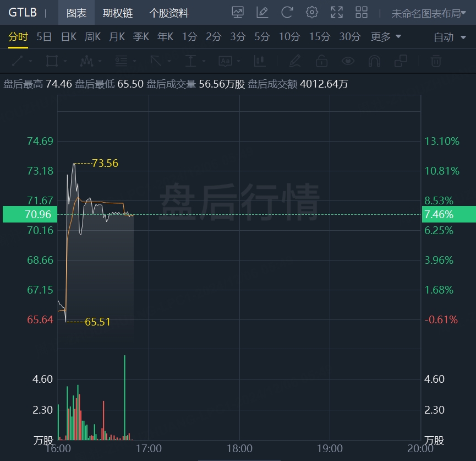
Task: Toggle drawings visibility with eye icon
Action: [348, 61]
